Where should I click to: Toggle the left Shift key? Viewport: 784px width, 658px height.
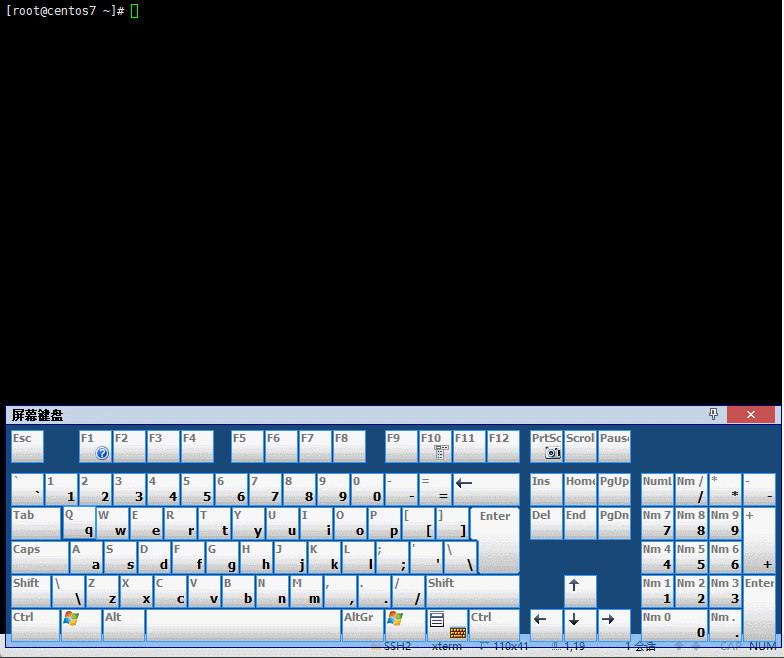(x=31, y=591)
